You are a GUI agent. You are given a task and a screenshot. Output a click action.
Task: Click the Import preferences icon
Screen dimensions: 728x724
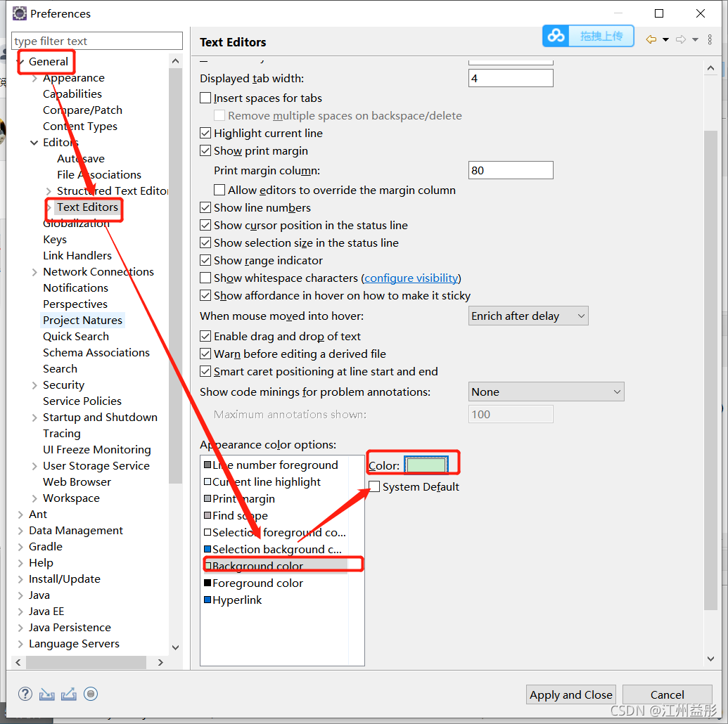47,694
